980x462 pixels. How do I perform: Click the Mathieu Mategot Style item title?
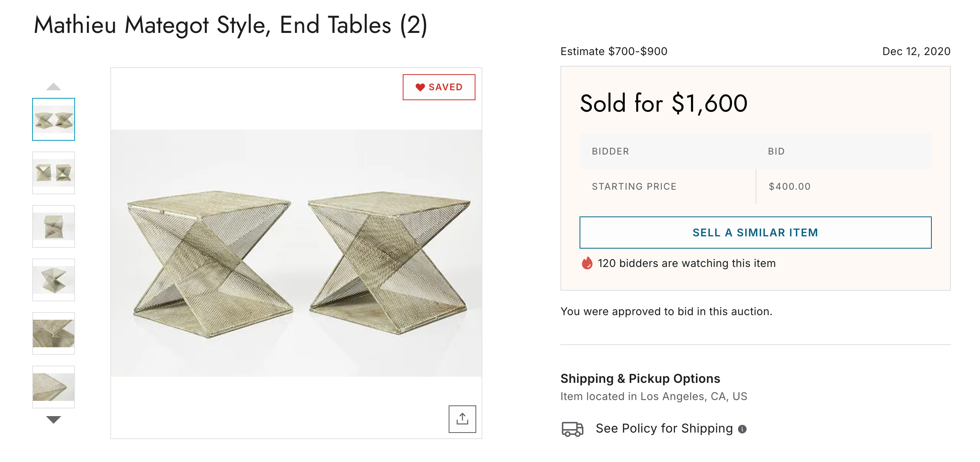[x=230, y=25]
